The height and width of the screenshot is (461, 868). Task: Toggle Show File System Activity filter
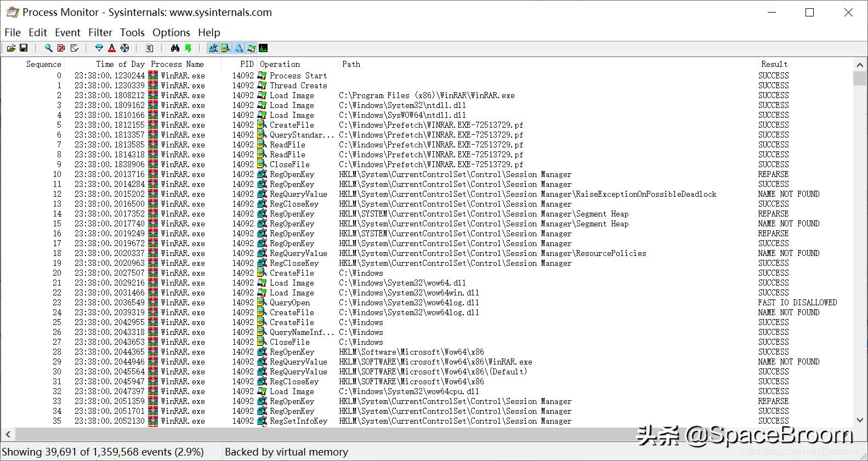pos(226,48)
